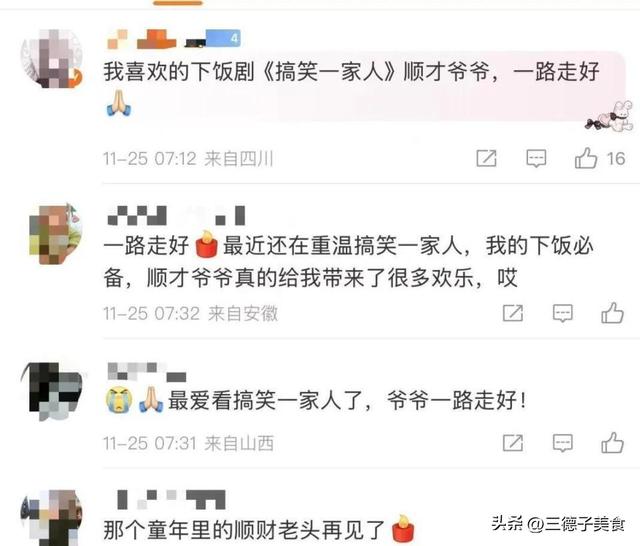The image size is (640, 546).
Task: Open the second commenter's username
Action: 176,215
